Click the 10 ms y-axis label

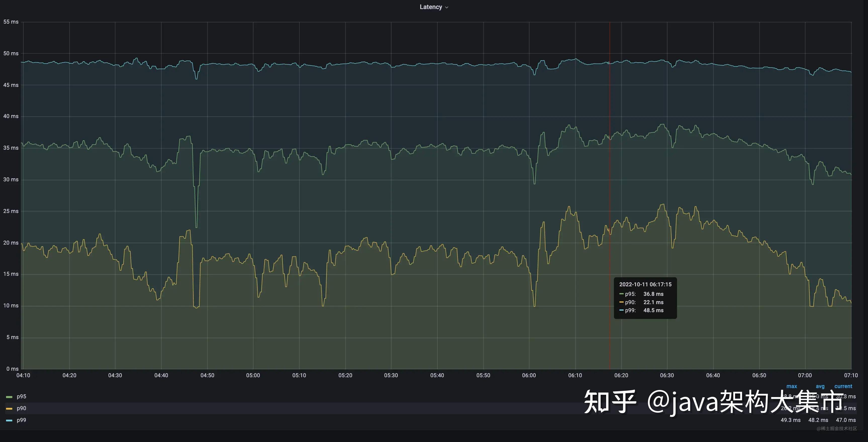(11, 306)
